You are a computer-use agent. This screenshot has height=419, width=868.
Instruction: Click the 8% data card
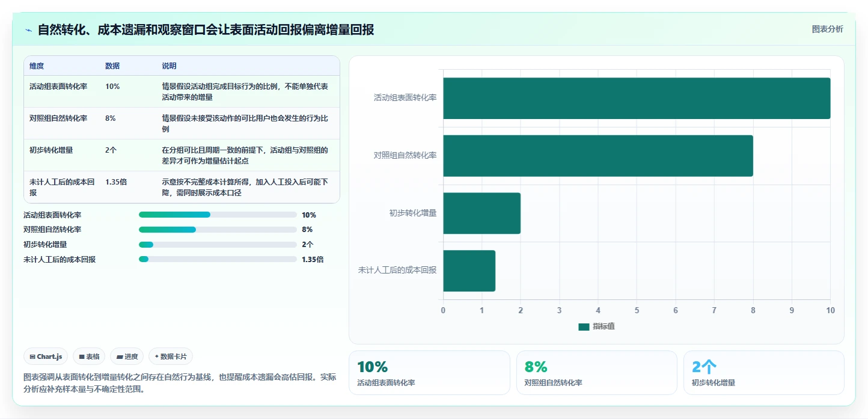(596, 373)
